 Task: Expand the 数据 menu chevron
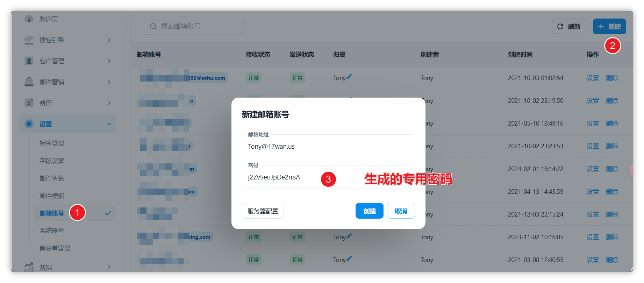point(109,267)
